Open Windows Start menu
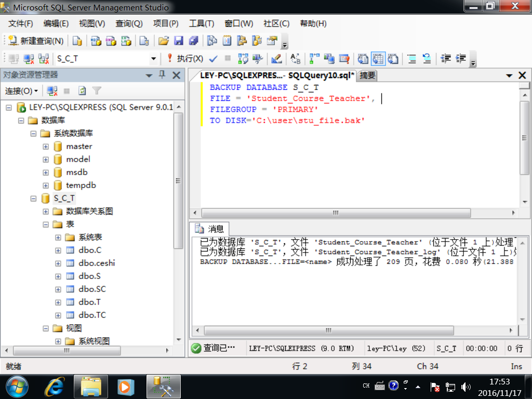 (x=17, y=387)
